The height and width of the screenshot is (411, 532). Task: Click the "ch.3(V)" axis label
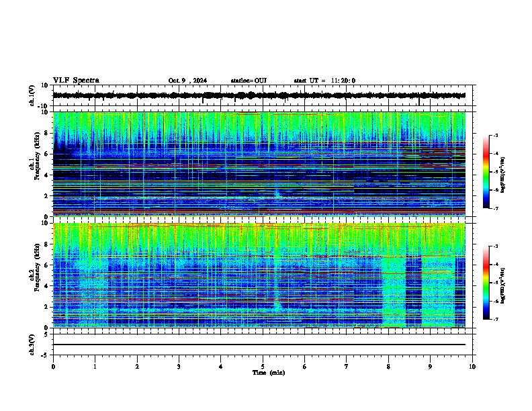[32, 345]
